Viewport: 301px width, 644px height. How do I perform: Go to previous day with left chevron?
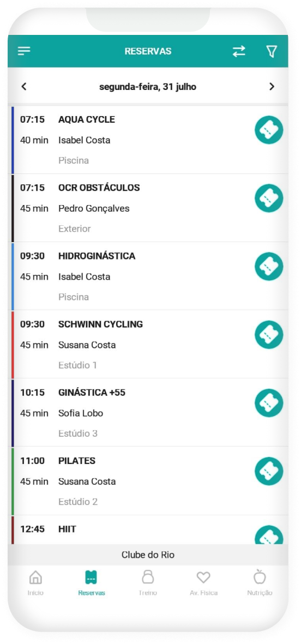click(24, 87)
